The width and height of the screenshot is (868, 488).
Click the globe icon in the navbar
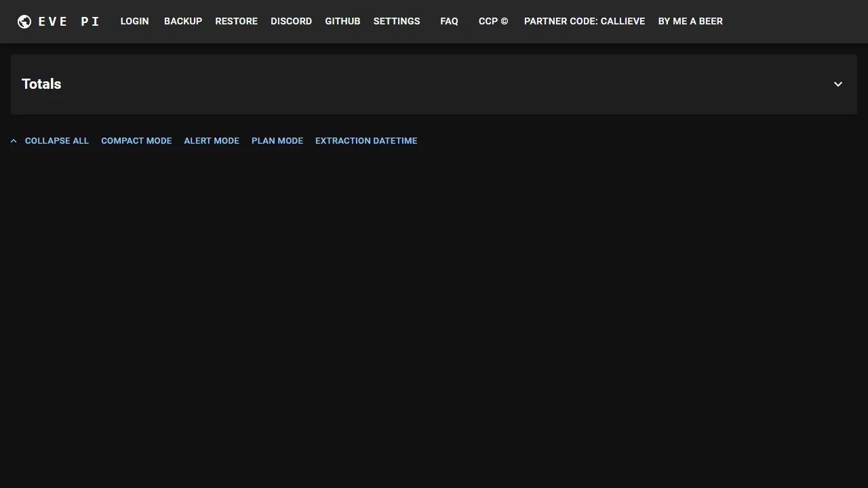24,21
